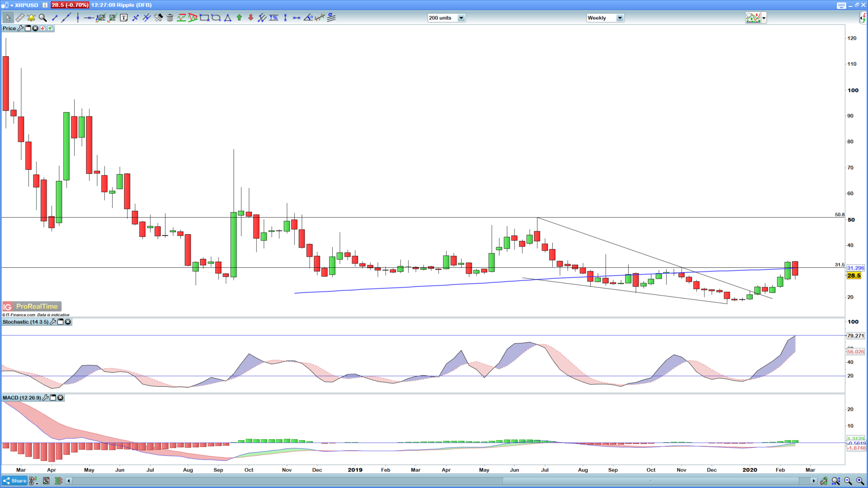The image size is (868, 488).
Task: Open the alert bell tool
Action: coord(31,18)
